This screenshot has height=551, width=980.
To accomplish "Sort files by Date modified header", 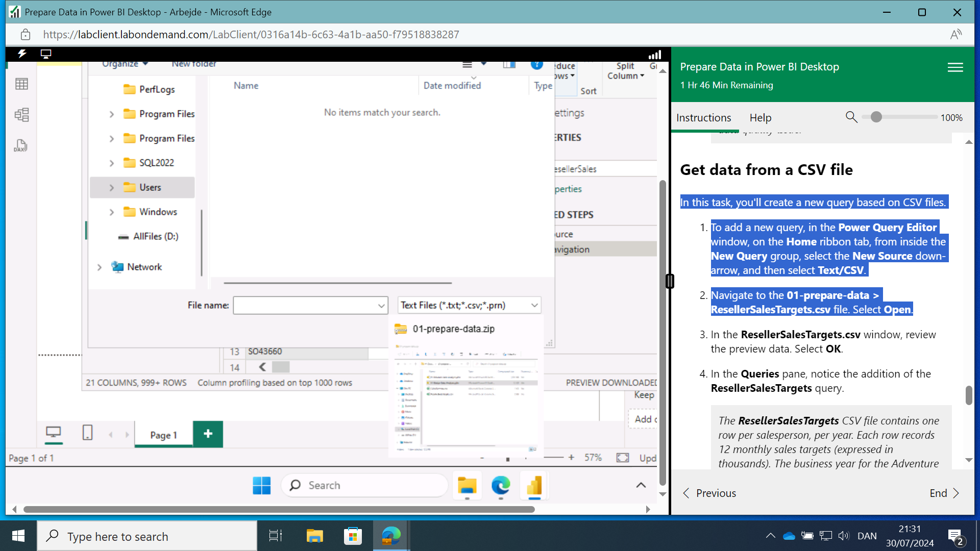I will (x=452, y=86).
